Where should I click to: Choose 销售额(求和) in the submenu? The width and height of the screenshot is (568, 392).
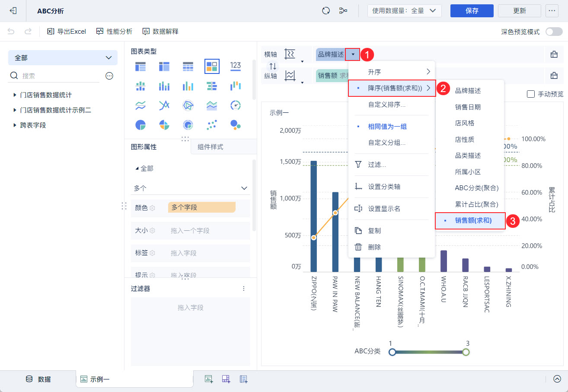(470, 220)
